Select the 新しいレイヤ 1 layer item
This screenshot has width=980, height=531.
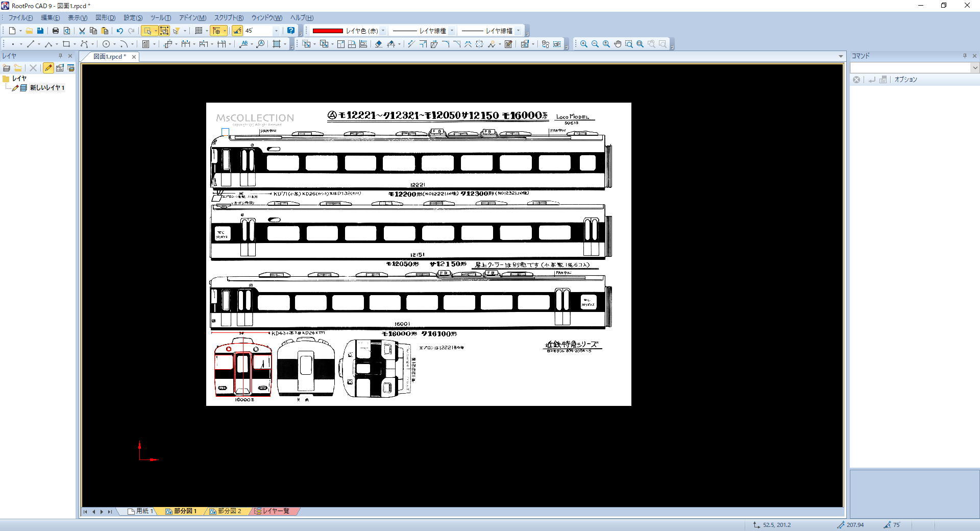(x=47, y=88)
